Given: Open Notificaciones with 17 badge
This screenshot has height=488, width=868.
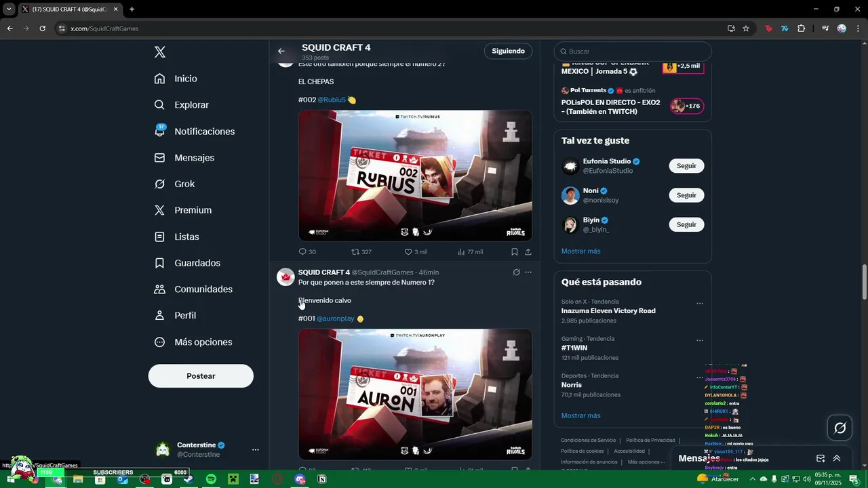Looking at the screenshot, I should click(x=194, y=131).
